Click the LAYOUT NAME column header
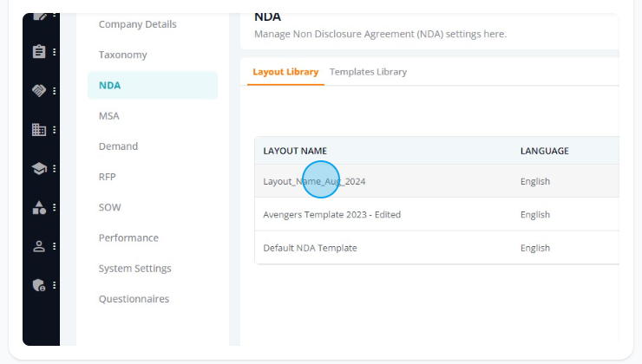 295,151
